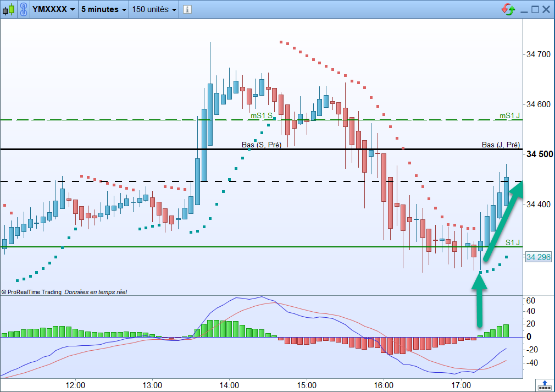The height and width of the screenshot is (392, 555).
Task: Click the 34 700 price axis label
Action: click(539, 54)
